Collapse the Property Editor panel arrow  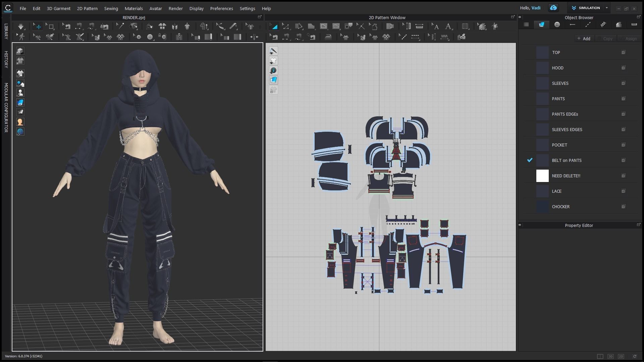point(520,225)
